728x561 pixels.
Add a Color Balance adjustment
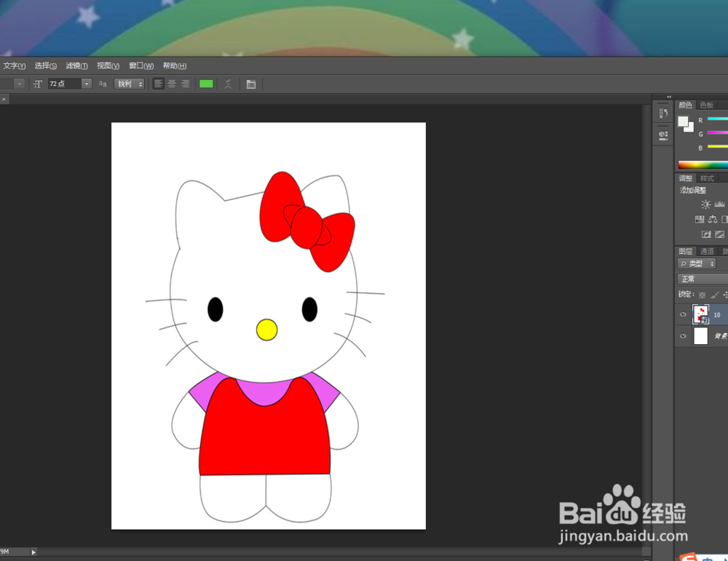(x=713, y=220)
